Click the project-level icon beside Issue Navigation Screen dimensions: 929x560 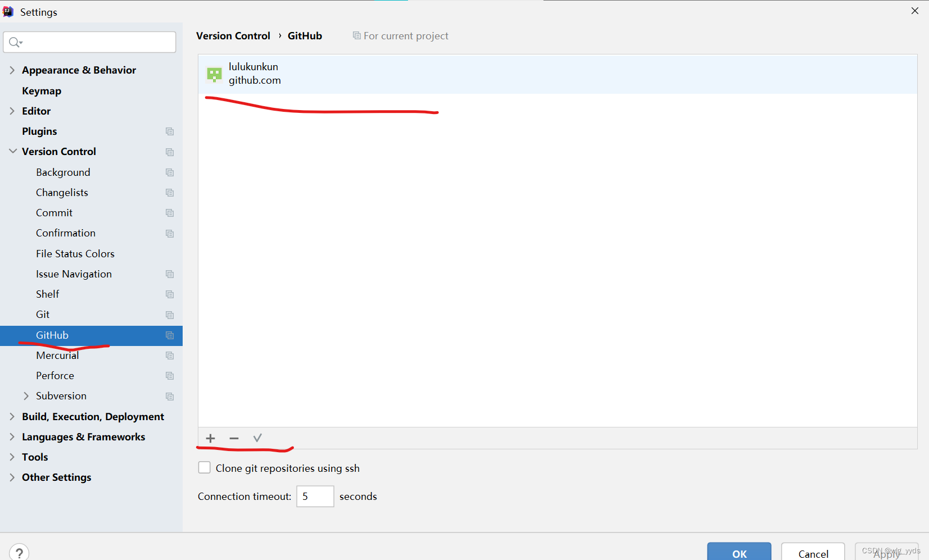coord(170,274)
